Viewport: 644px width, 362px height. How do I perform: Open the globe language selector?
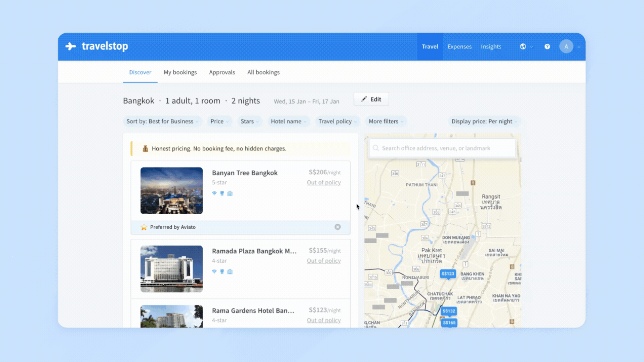pos(523,46)
